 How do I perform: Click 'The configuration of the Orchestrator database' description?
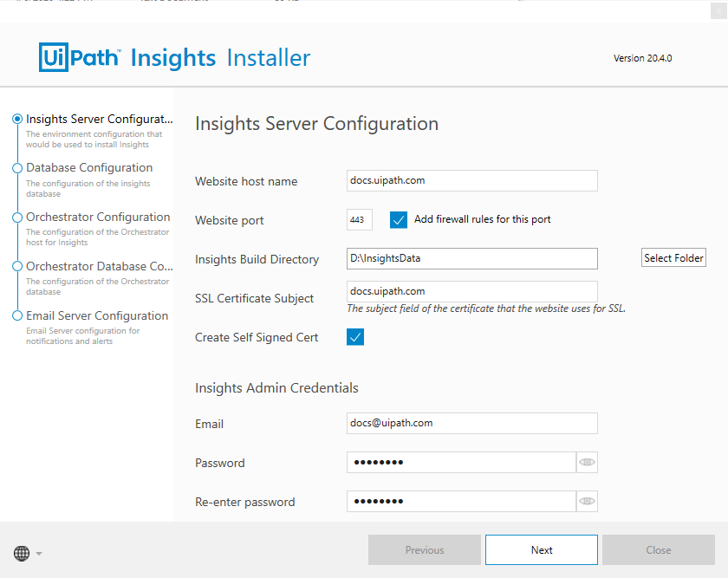97,287
